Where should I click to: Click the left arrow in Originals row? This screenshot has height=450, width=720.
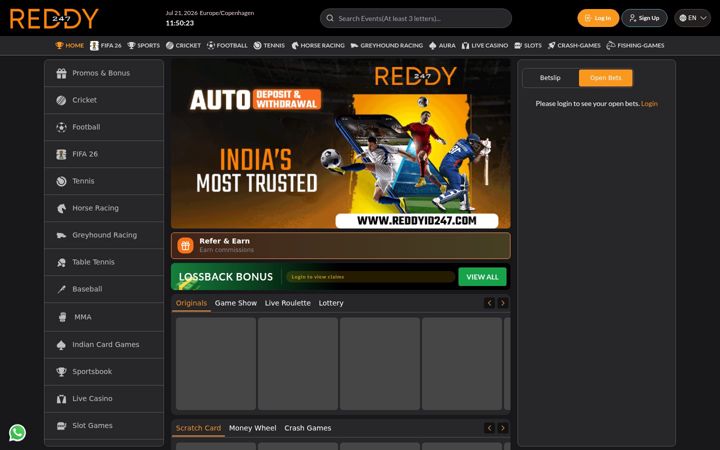[489, 303]
